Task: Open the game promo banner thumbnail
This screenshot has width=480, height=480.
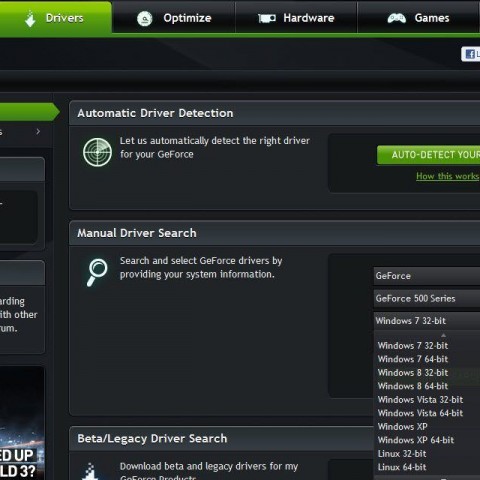Action: [22, 423]
